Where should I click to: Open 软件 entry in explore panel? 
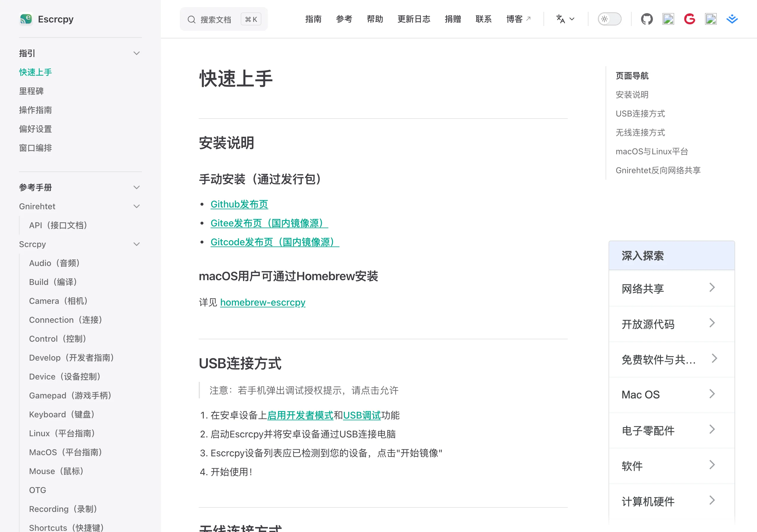pos(672,466)
